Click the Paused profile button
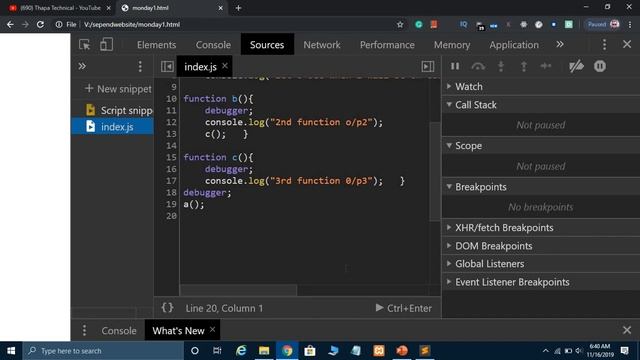Image resolution: width=640 pixels, height=360 pixels. click(x=604, y=24)
